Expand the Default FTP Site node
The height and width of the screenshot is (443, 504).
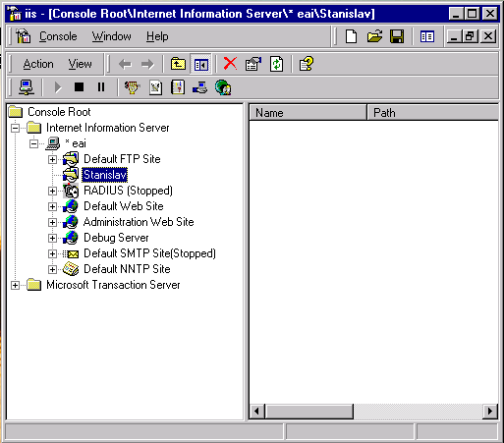(52, 159)
